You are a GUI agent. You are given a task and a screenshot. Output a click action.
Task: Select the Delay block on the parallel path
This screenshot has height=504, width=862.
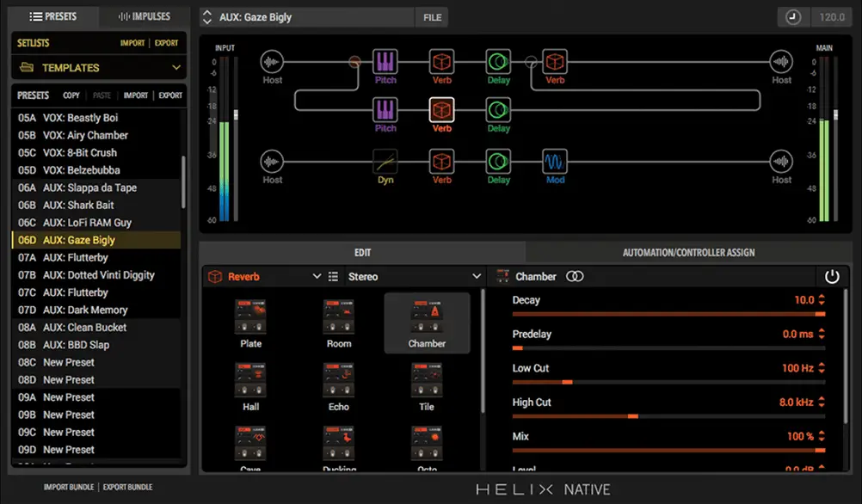(498, 109)
